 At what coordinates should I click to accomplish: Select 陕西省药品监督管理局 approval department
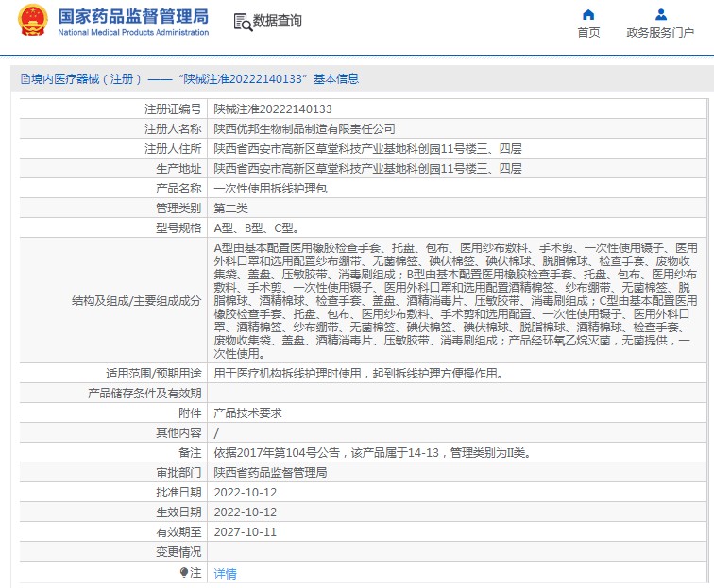(x=270, y=473)
